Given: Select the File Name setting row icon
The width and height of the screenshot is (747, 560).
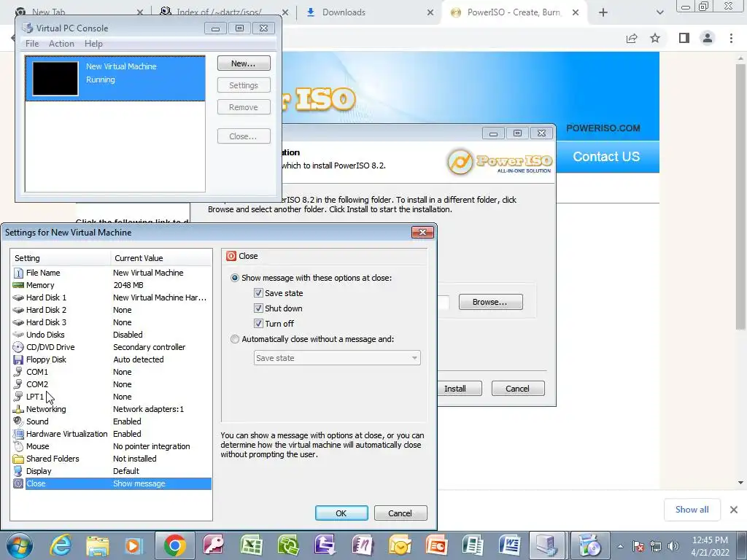Looking at the screenshot, I should (x=18, y=273).
